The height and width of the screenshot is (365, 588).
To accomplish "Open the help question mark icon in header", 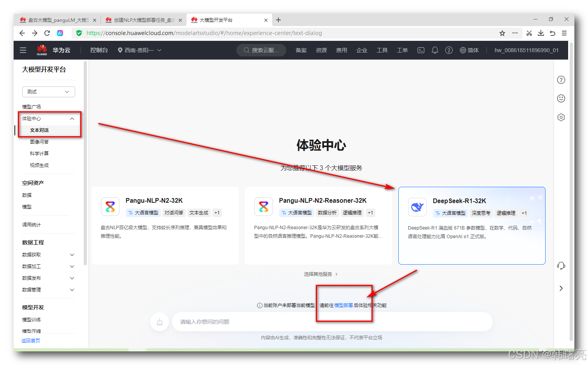I will [449, 50].
